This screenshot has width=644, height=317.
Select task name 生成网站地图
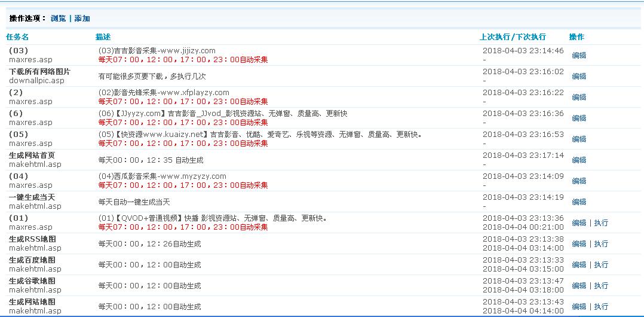coord(32,302)
